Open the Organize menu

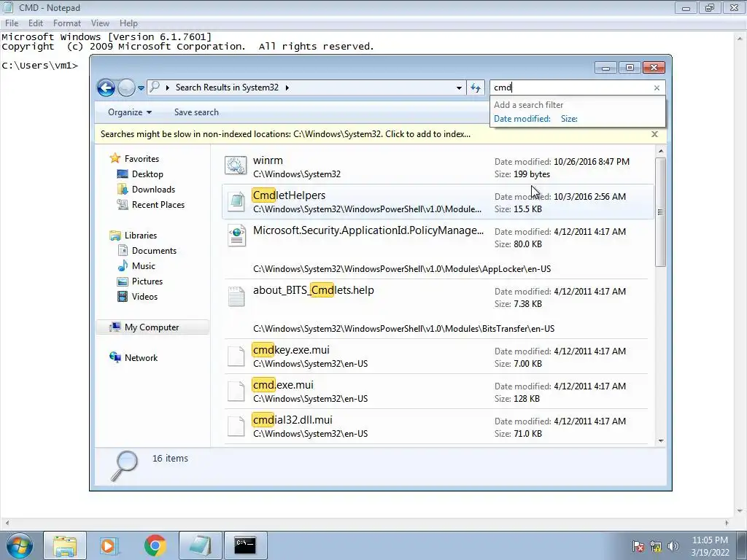point(130,112)
